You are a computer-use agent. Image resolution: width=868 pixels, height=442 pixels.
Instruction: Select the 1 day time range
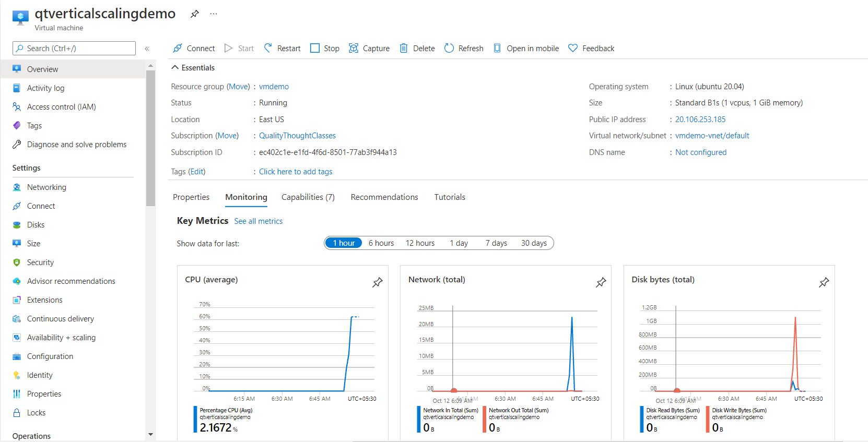tap(459, 243)
